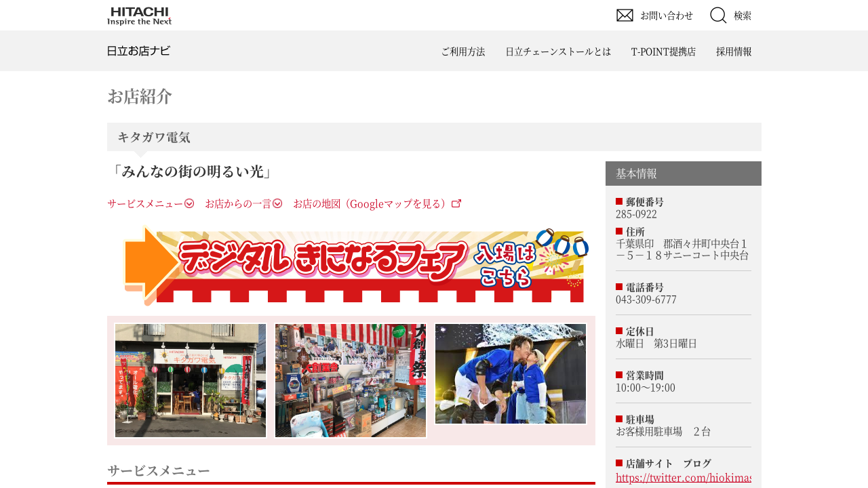Expand the サービスメニュー anchor arrow

[x=189, y=203]
